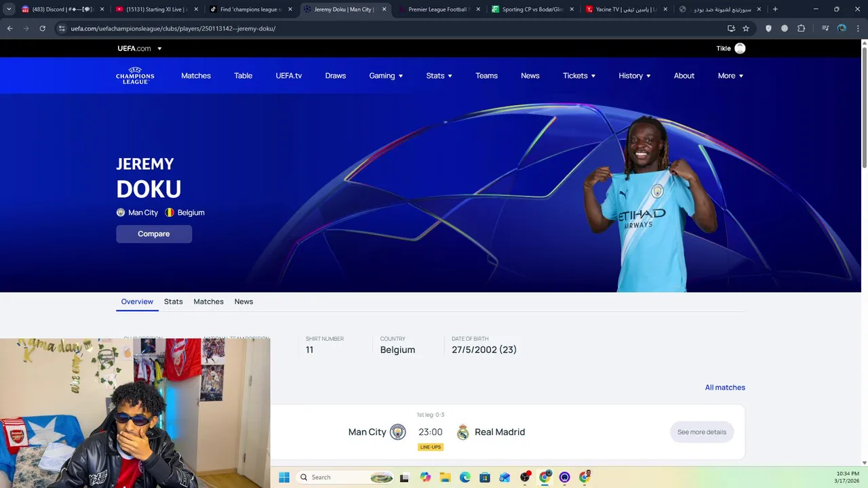Open Task View from the taskbar
Screen dimensions: 868x488
click(x=404, y=477)
